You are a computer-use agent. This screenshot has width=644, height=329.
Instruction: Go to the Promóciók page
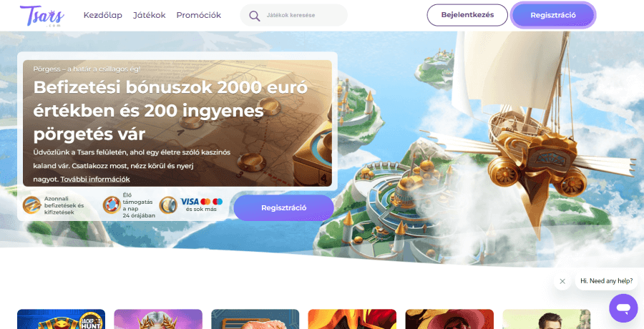[199, 15]
